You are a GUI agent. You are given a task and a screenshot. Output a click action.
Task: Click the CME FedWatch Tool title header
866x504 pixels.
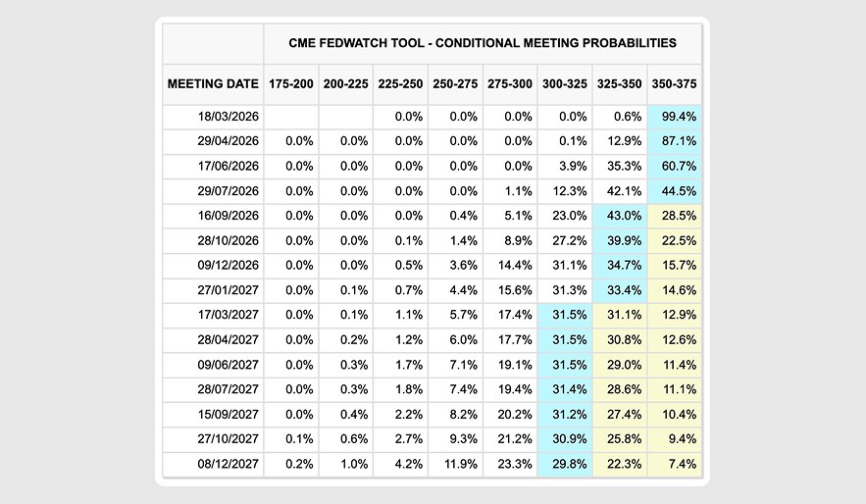pos(483,43)
